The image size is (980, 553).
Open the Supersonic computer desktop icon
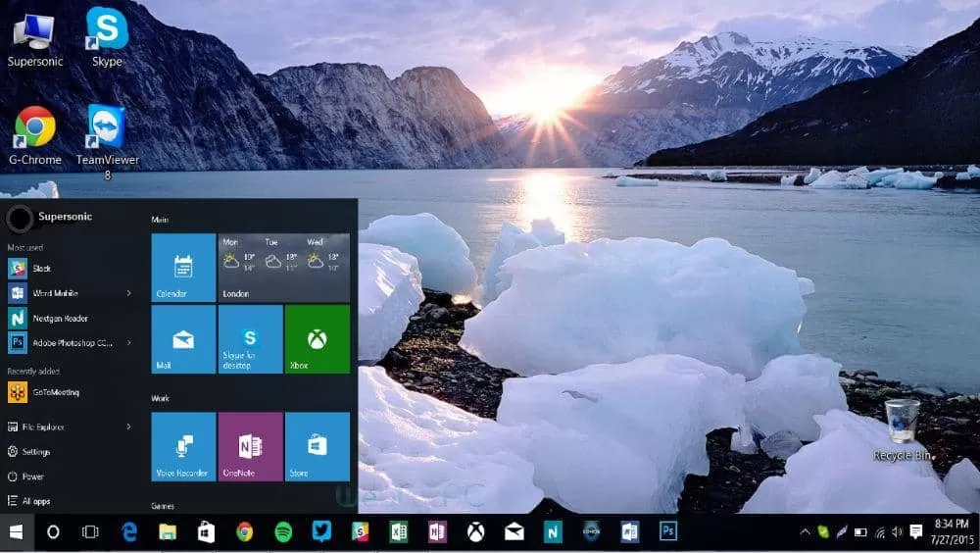click(x=34, y=39)
